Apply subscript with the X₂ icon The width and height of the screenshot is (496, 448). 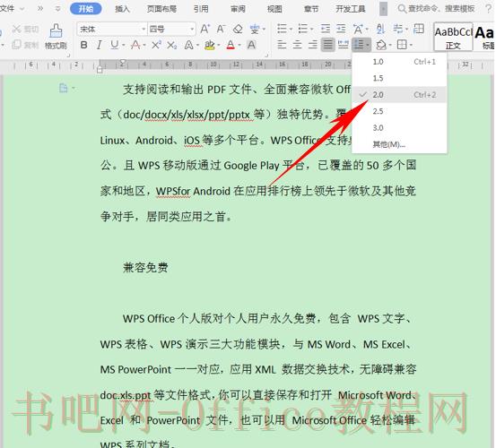click(x=172, y=45)
